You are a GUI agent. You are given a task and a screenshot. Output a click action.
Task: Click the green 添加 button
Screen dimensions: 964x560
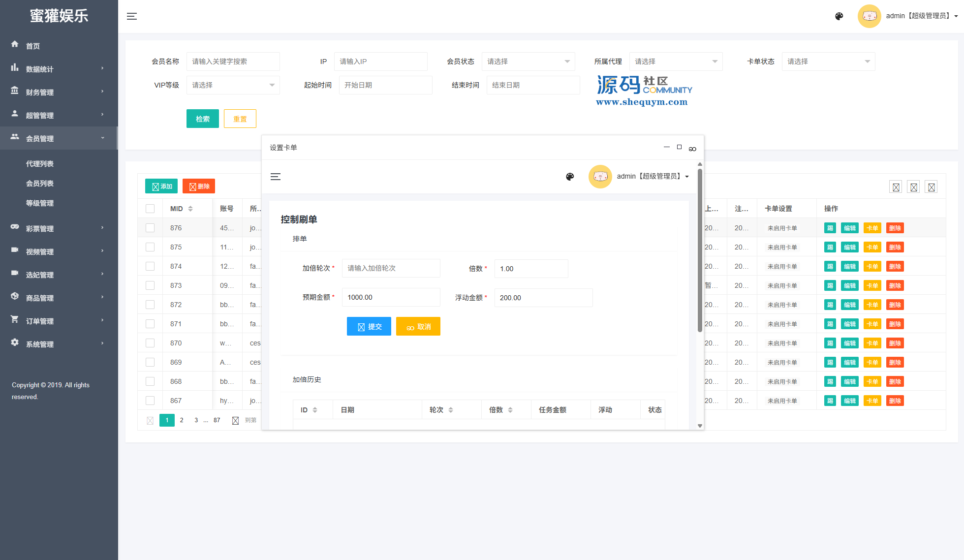click(x=161, y=187)
